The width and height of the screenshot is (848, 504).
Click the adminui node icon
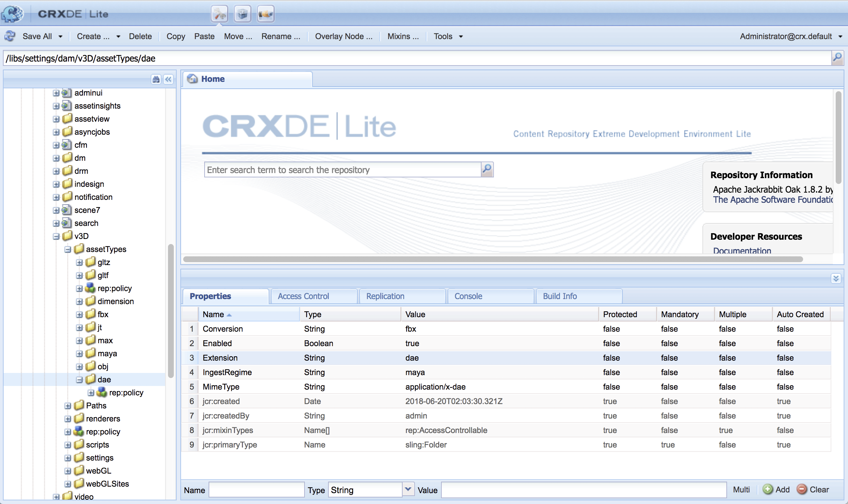click(x=67, y=93)
